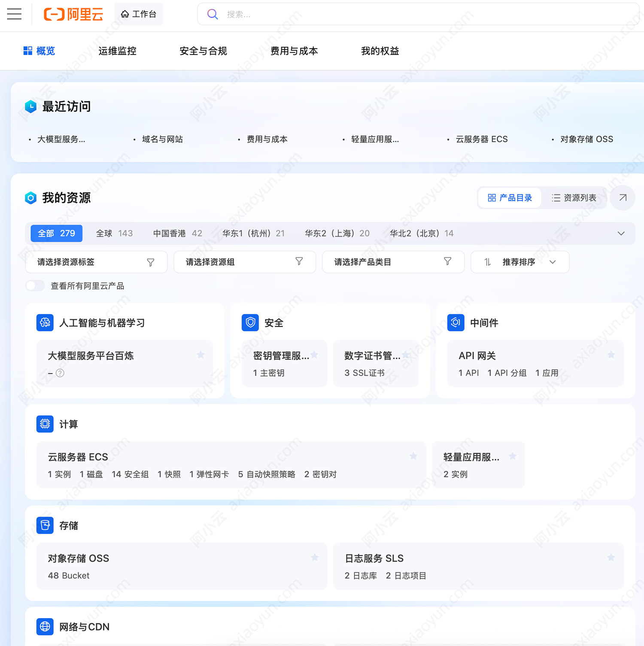644x646 pixels.
Task: Filter by 中国香港 42 region
Action: pyautogui.click(x=178, y=234)
